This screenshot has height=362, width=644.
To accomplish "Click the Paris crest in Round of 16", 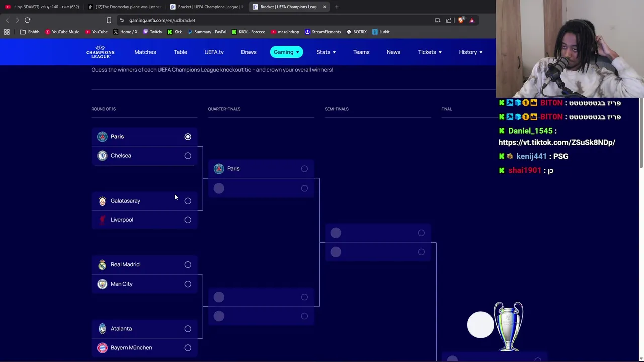I will click(x=102, y=136).
